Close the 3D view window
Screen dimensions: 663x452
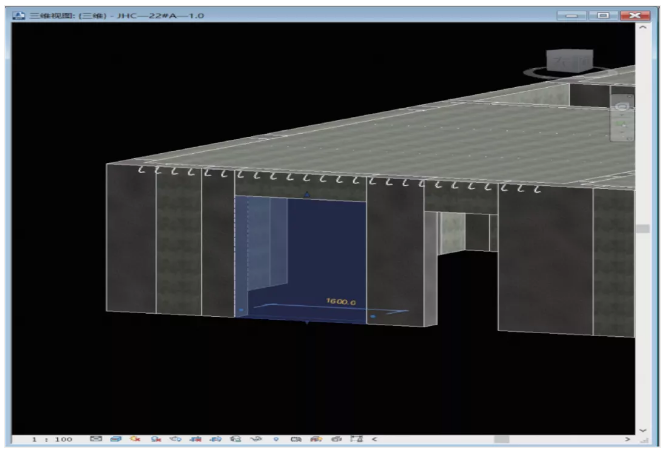pos(635,16)
